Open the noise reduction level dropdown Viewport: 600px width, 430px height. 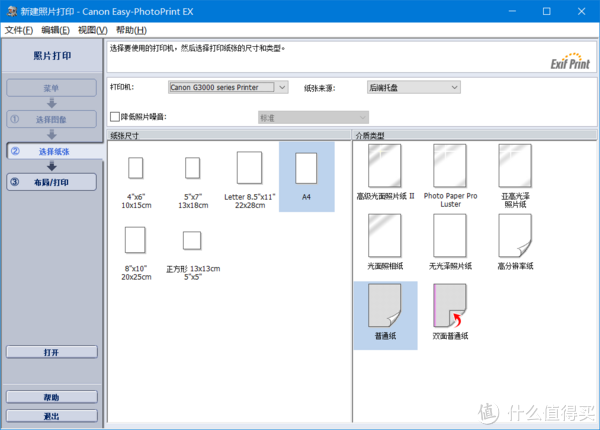click(x=313, y=117)
